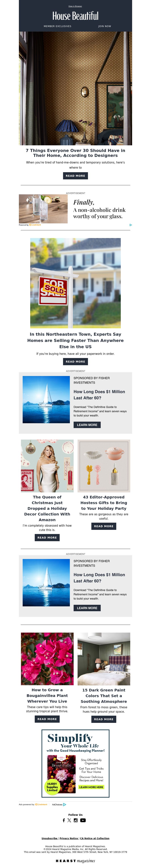
Task: Click Read More under Northeastern Town article
Action: click(x=75, y=362)
